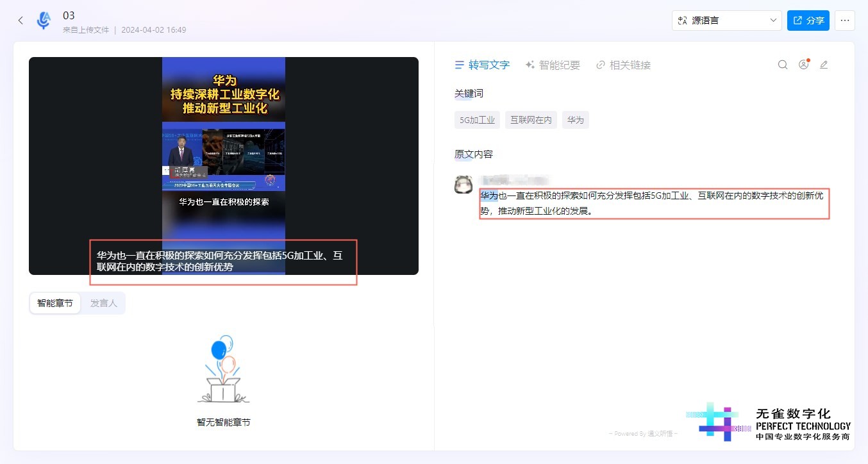The height and width of the screenshot is (464, 868).
Task: Select the 华为 keyword tag
Action: coord(576,120)
